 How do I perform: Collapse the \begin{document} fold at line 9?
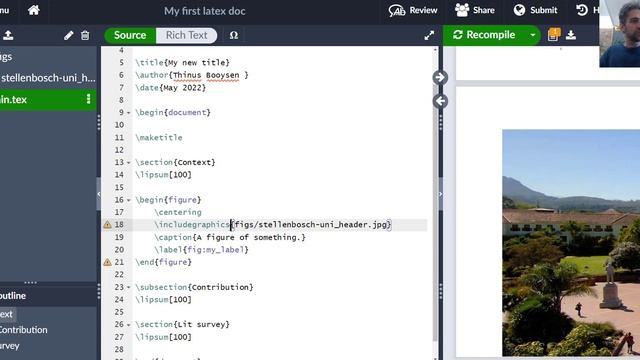click(129, 113)
